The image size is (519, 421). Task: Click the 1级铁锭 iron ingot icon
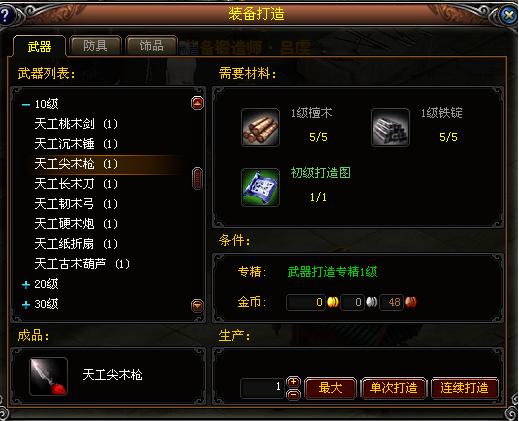tap(390, 127)
